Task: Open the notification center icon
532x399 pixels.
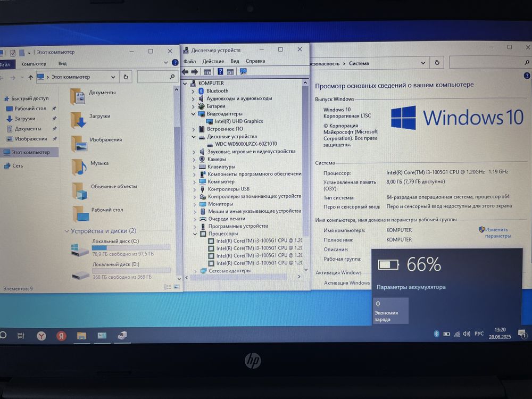Action: pos(522,334)
